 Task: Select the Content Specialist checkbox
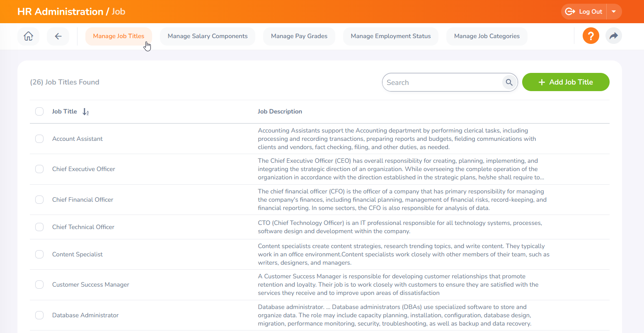39,254
